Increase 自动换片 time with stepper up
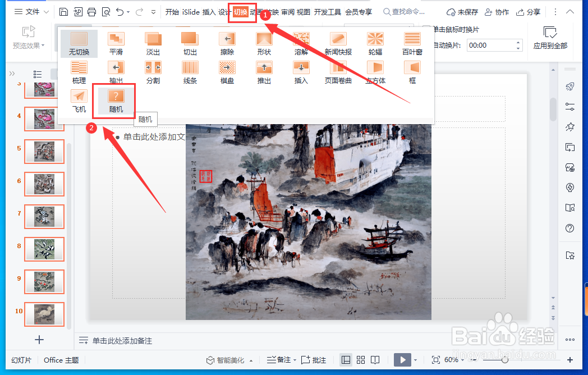This screenshot has width=588, height=375. 518,43
